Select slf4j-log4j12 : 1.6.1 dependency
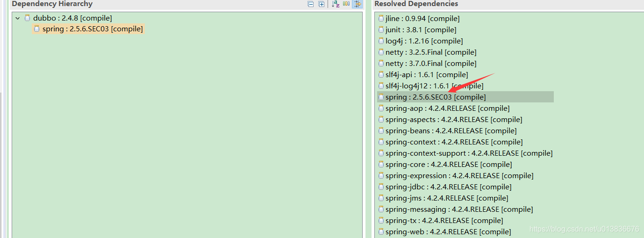Image resolution: width=644 pixels, height=238 pixels. (434, 86)
